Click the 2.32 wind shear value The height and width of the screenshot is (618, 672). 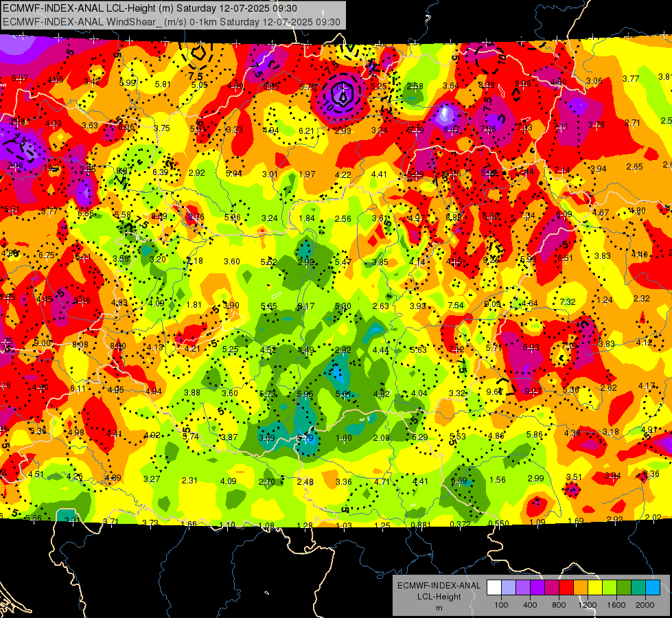pyautogui.click(x=642, y=299)
